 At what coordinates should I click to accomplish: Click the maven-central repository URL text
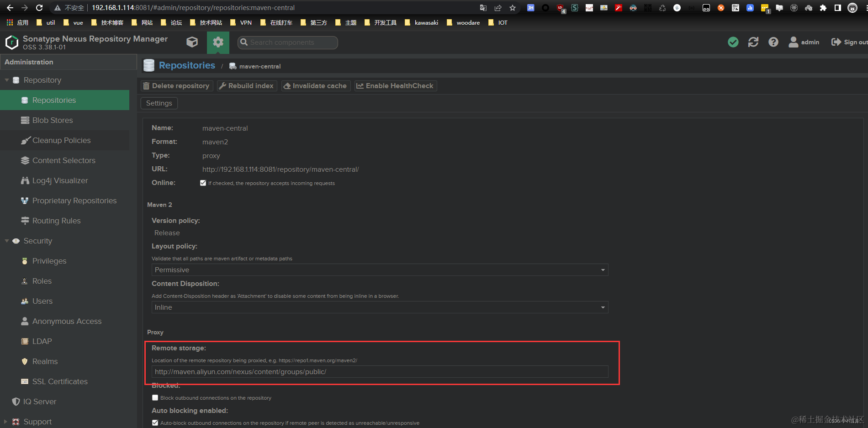click(281, 169)
